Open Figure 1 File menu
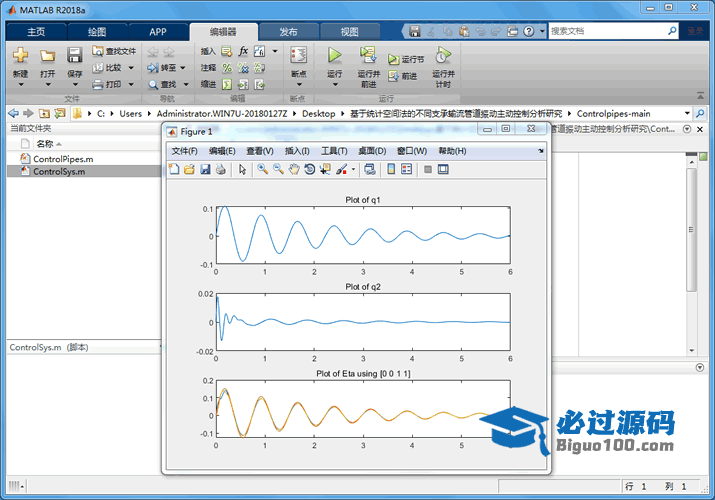The image size is (715, 500). click(184, 151)
